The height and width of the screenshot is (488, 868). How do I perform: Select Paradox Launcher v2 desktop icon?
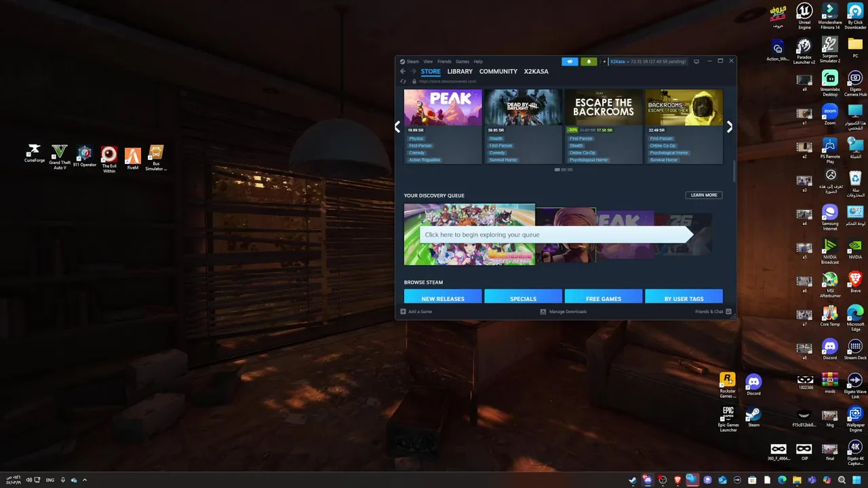tap(804, 51)
